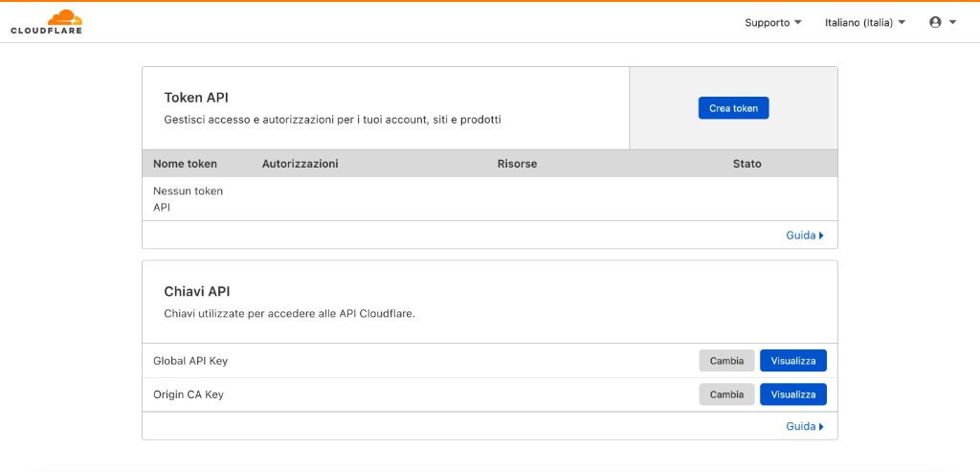Image resolution: width=980 pixels, height=472 pixels.
Task: Click the Chiavi utilizzate per accedere description
Action: pyautogui.click(x=289, y=314)
